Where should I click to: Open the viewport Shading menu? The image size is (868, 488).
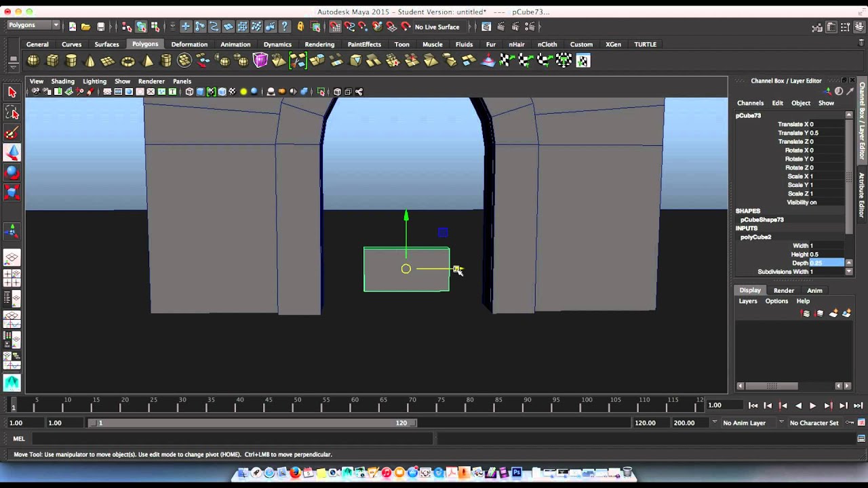pos(62,81)
